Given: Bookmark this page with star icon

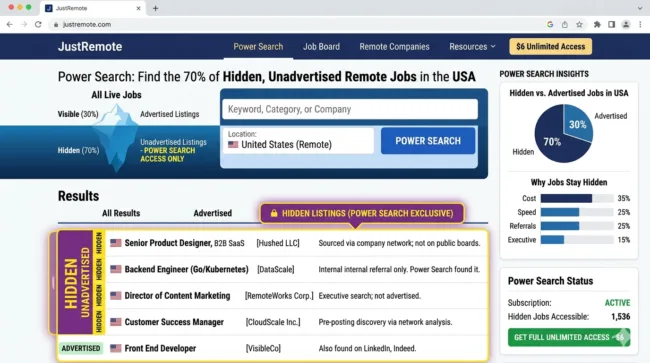Looking at the screenshot, I should click(x=579, y=24).
